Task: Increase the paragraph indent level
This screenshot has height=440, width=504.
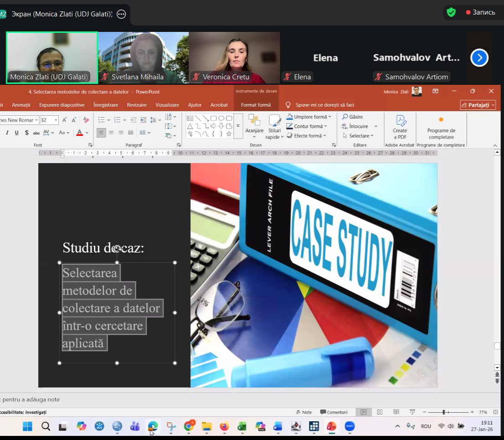Action: tap(143, 120)
